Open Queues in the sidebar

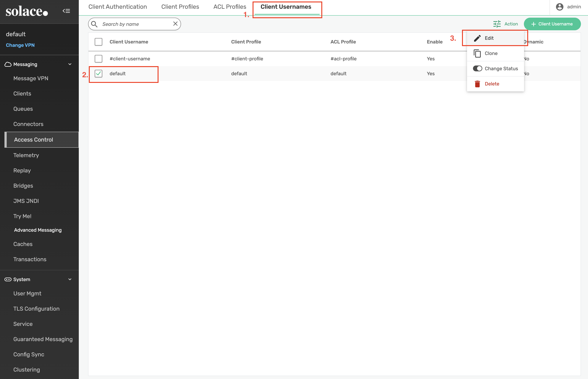tap(23, 109)
